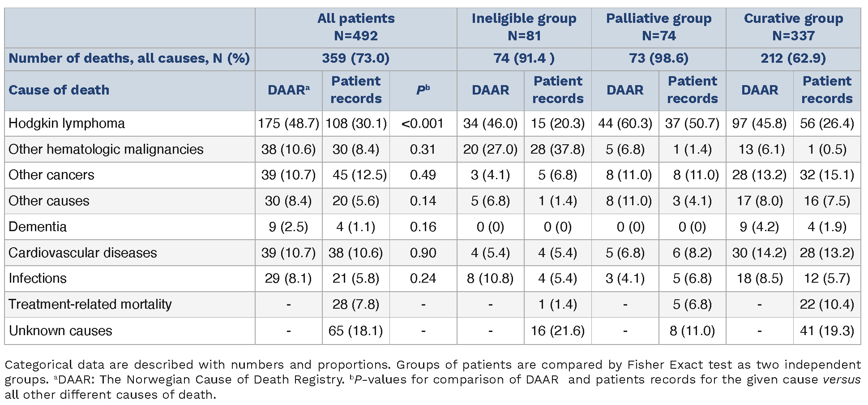868x405 pixels.
Task: Select the "Treatment-related mortality" row label
Action: click(x=90, y=304)
